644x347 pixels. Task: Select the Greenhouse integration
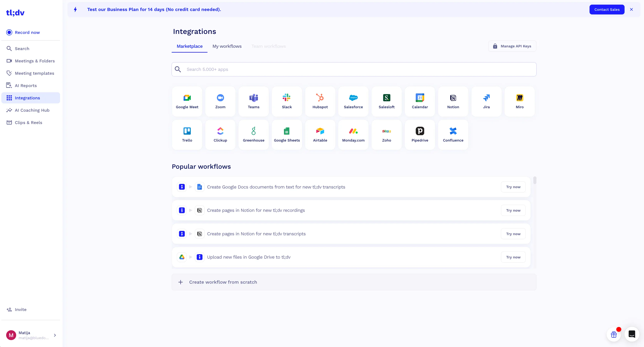point(253,135)
